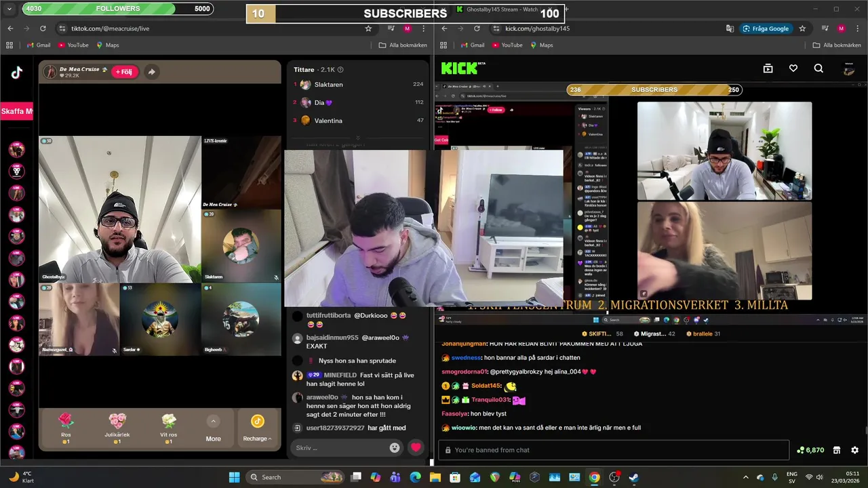The image size is (868, 488).
Task: Open wioowio username in Kick chat
Action: click(x=464, y=428)
